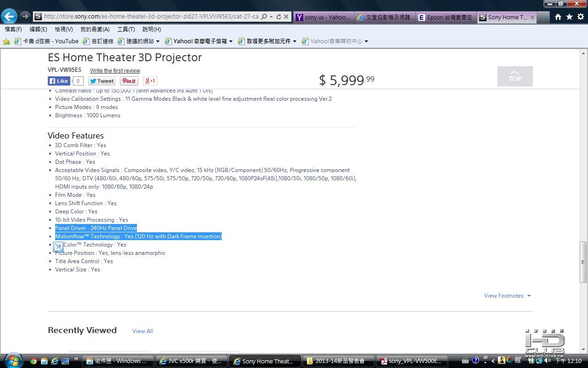Expand the quick launch overflow chevron
Screen dimensions: 588x368
pos(76,359)
